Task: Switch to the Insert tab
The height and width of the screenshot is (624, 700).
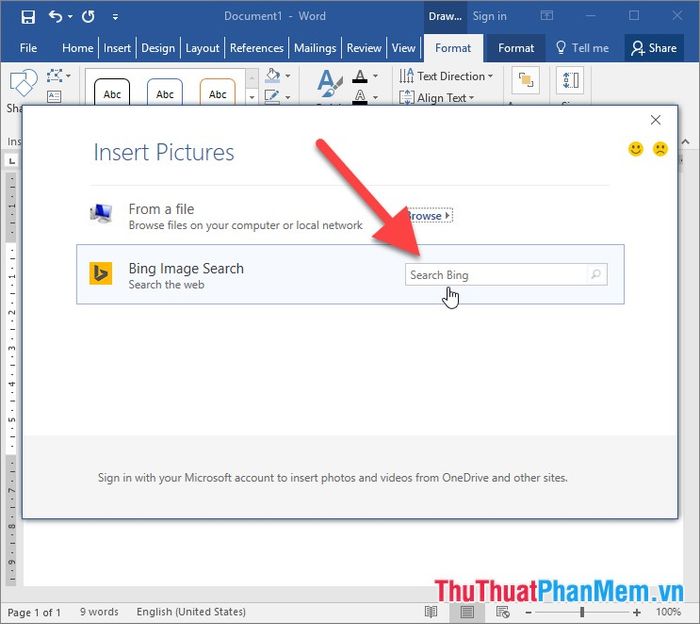Action: [x=117, y=48]
